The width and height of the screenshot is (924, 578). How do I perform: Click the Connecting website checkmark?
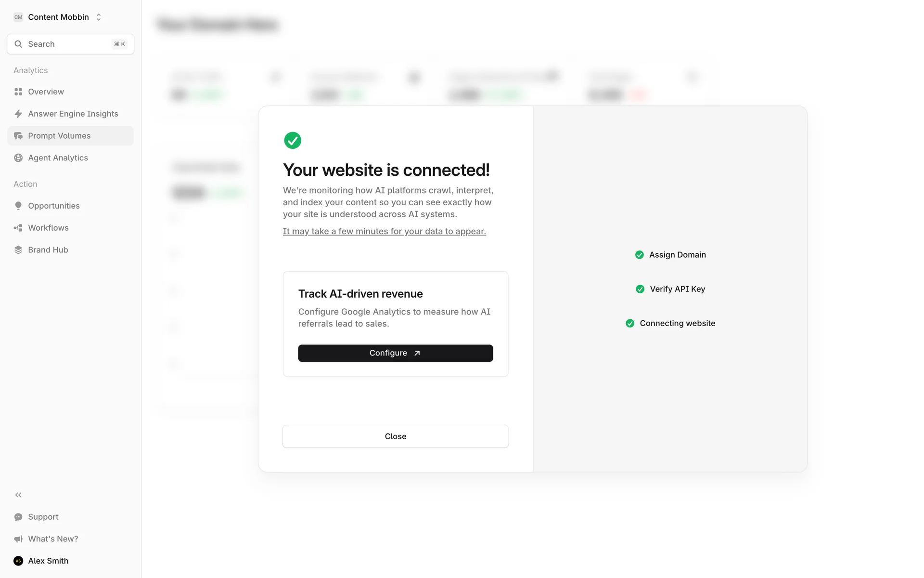630,323
